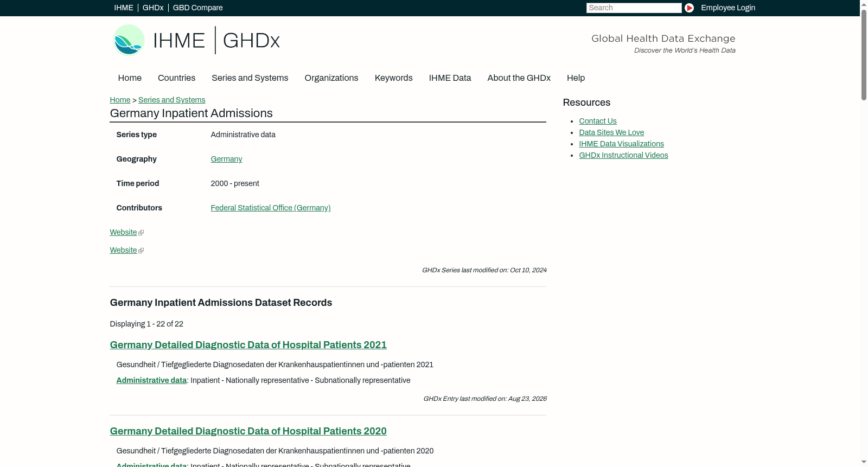Image resolution: width=868 pixels, height=467 pixels.
Task: Open the Keywords menu
Action: click(x=393, y=78)
